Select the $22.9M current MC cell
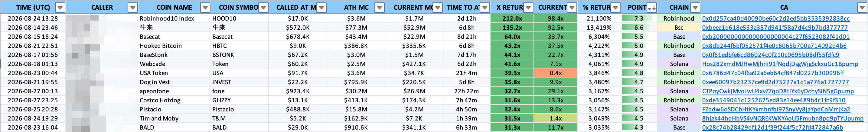This screenshot has width=868, height=132. [414, 37]
